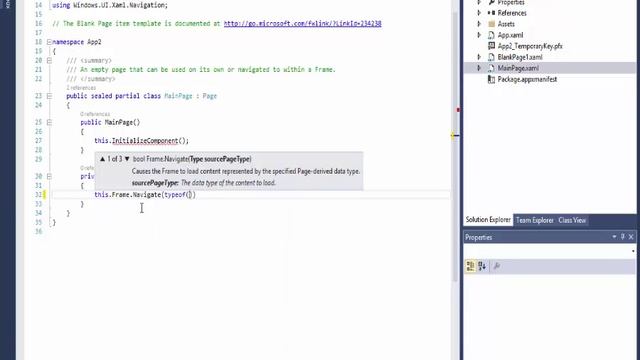
Task: Collapse the MainPage() constructor block
Action: pyautogui.click(x=49, y=122)
